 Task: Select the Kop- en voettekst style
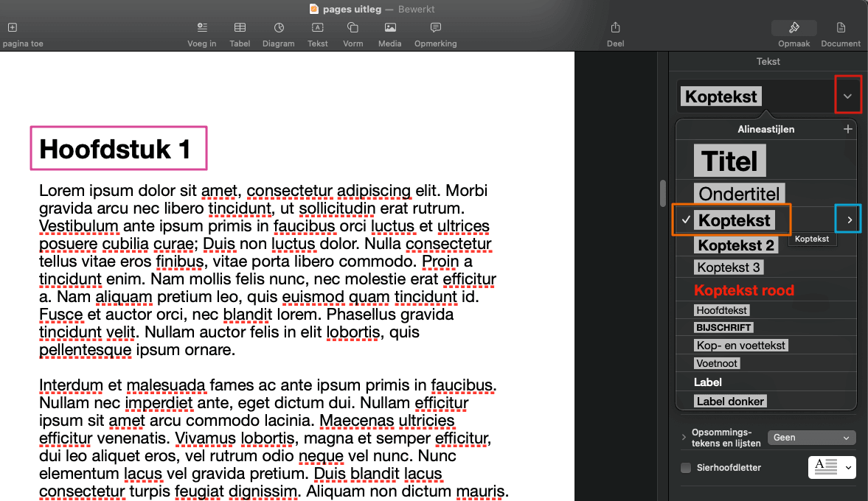click(740, 346)
